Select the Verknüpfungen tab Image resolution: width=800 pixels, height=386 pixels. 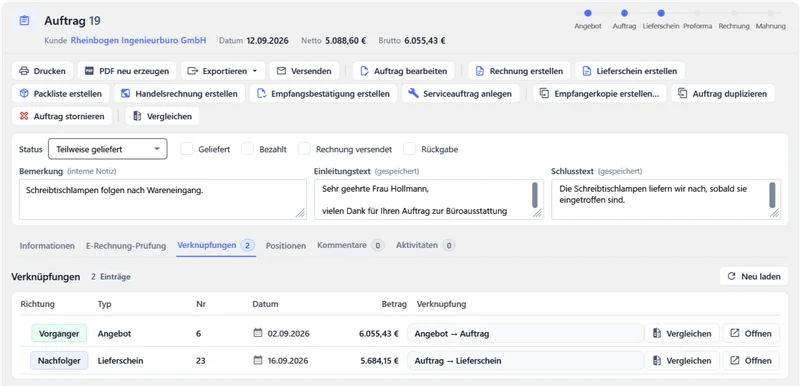pyautogui.click(x=216, y=245)
